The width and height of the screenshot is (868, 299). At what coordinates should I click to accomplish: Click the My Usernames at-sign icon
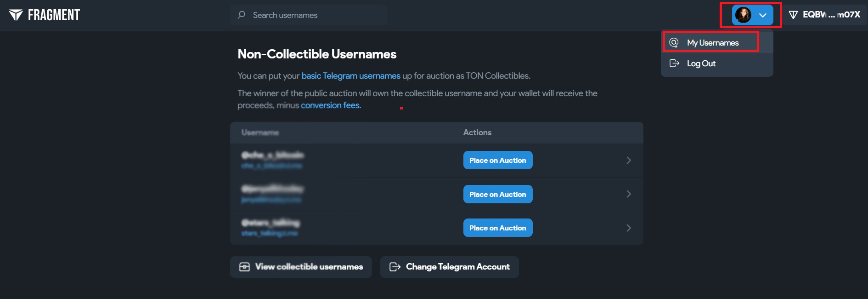(x=674, y=43)
